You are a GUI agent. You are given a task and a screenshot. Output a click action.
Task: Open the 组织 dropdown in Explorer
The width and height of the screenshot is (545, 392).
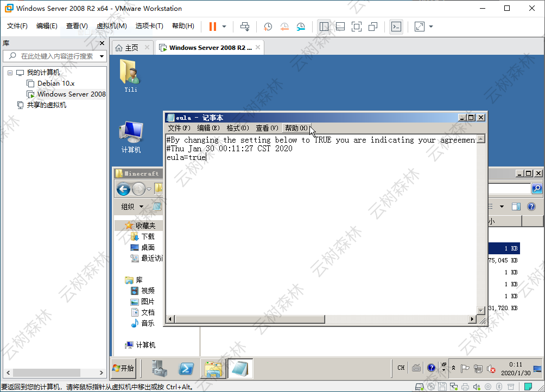point(132,207)
